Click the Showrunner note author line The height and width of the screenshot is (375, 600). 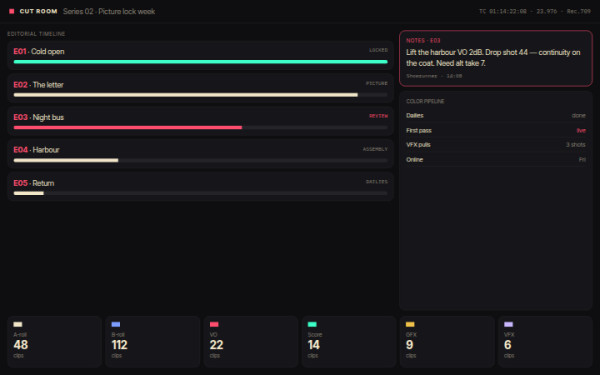[x=434, y=76]
